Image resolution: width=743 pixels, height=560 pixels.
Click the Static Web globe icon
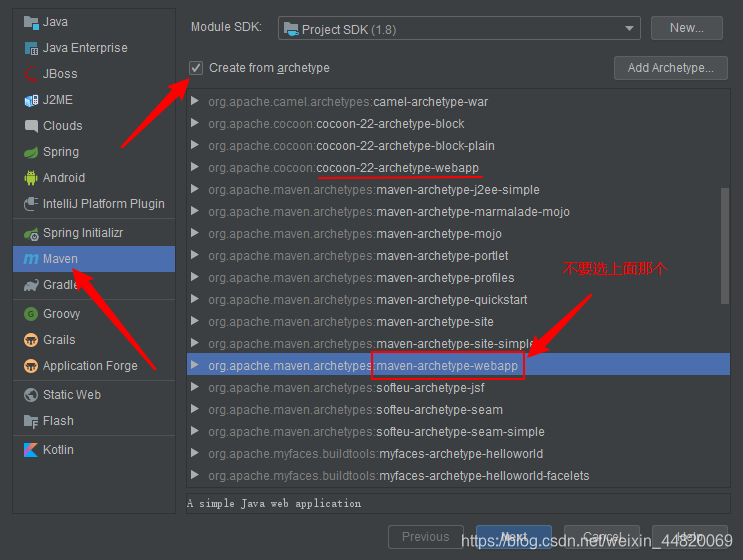31,395
